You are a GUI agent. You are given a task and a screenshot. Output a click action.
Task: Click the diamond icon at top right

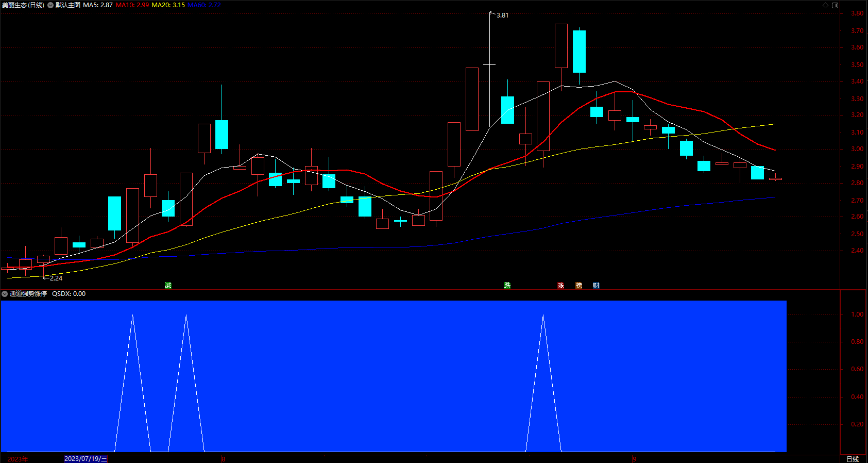825,5
